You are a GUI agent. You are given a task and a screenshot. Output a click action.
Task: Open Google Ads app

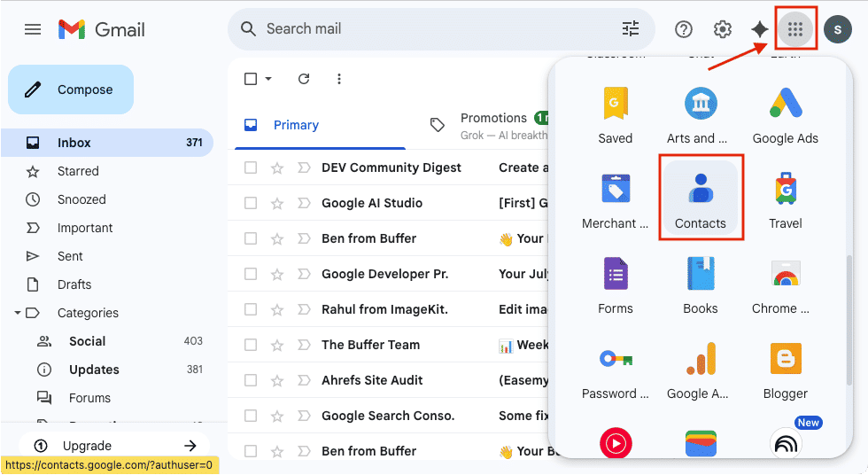(785, 115)
